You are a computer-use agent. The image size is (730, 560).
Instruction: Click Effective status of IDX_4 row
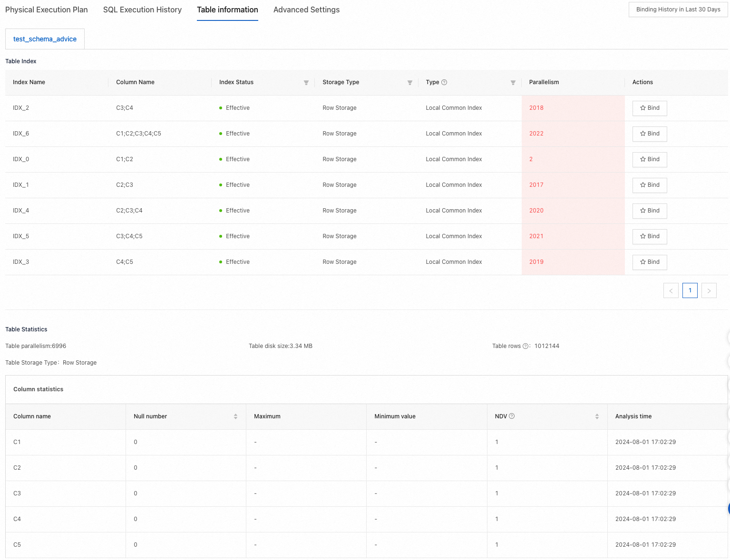pyautogui.click(x=234, y=211)
